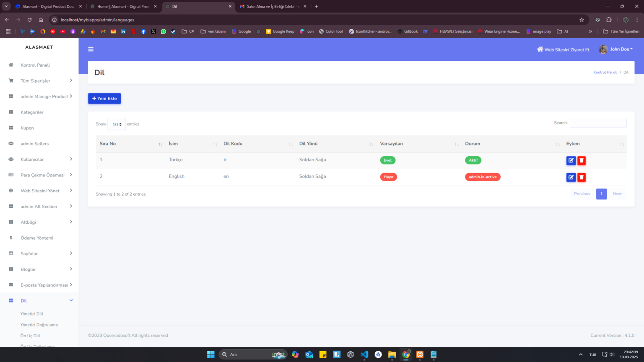The width and height of the screenshot is (644, 362).
Task: Open Visual Studio Code from the taskbar
Action: pyautogui.click(x=364, y=354)
